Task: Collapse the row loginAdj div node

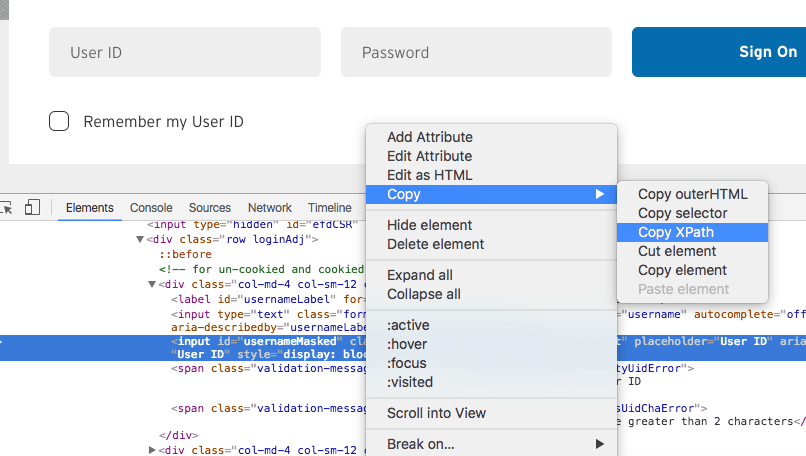Action: point(141,240)
